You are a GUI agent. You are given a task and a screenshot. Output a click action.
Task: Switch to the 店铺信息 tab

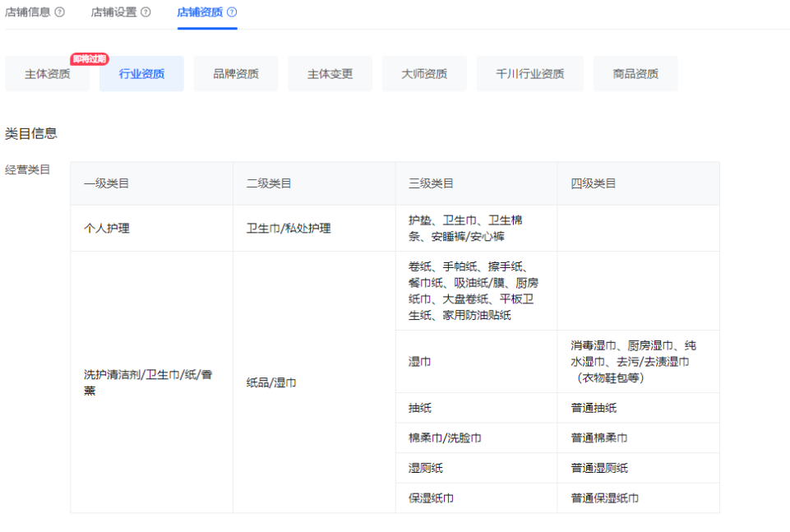(27, 12)
